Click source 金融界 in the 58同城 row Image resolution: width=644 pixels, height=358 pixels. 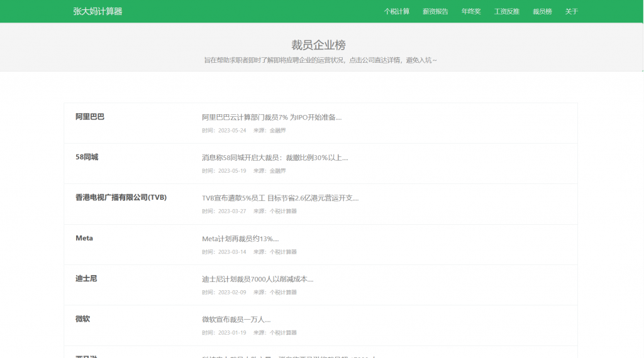(x=277, y=171)
